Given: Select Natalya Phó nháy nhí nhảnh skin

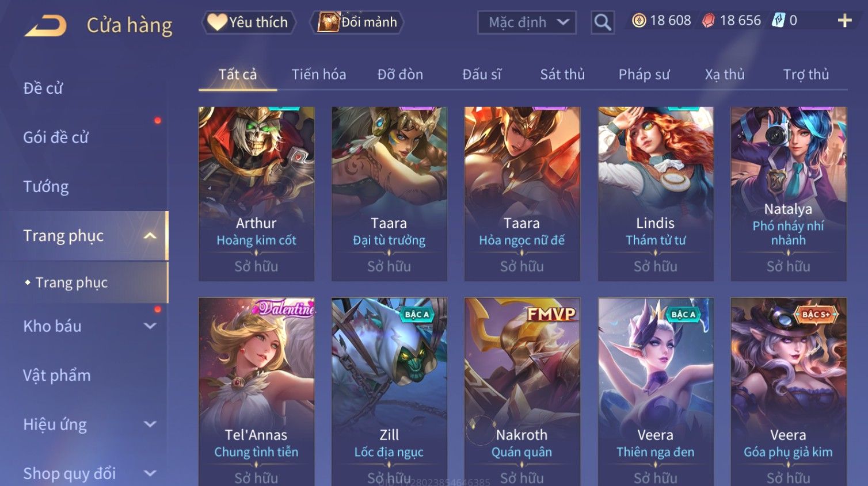Looking at the screenshot, I should [x=789, y=194].
